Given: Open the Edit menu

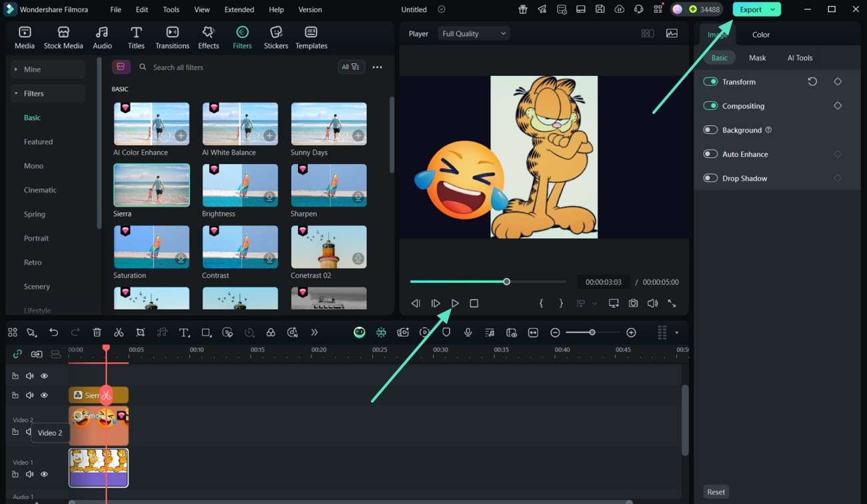Looking at the screenshot, I should tap(142, 9).
